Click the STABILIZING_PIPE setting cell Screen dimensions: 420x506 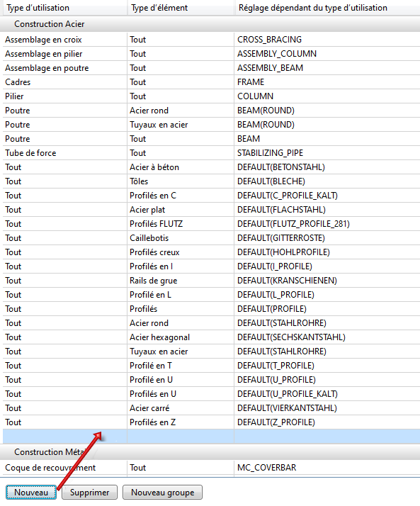(327, 153)
